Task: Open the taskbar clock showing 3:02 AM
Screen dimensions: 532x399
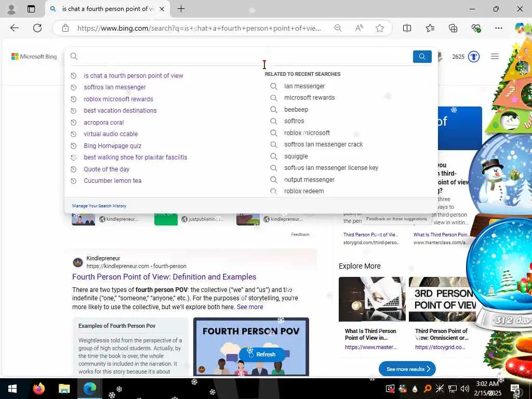Action: coord(487,389)
